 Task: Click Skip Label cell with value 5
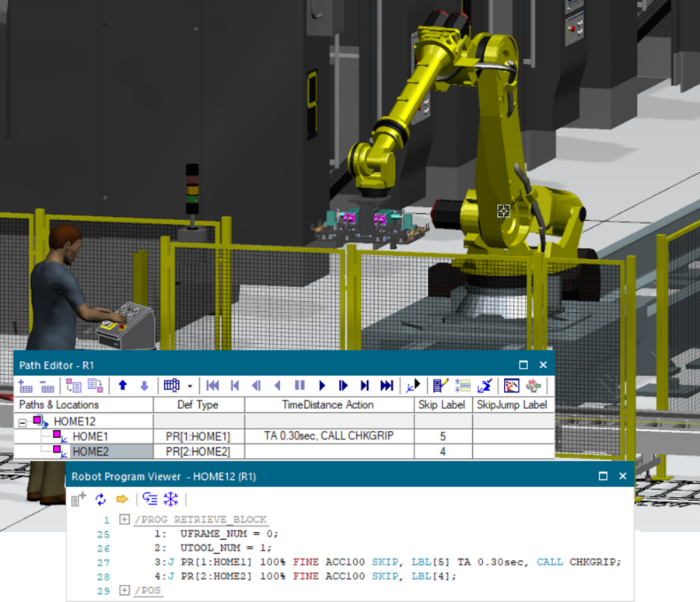(x=442, y=436)
